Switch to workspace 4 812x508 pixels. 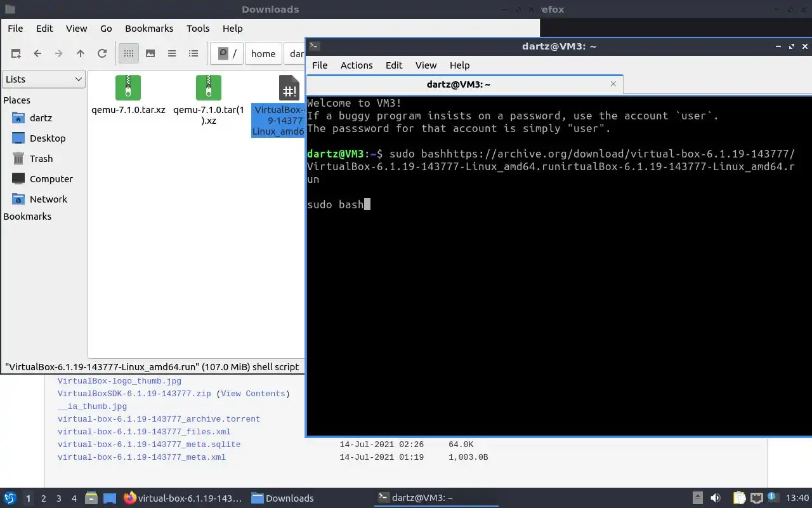tap(74, 498)
